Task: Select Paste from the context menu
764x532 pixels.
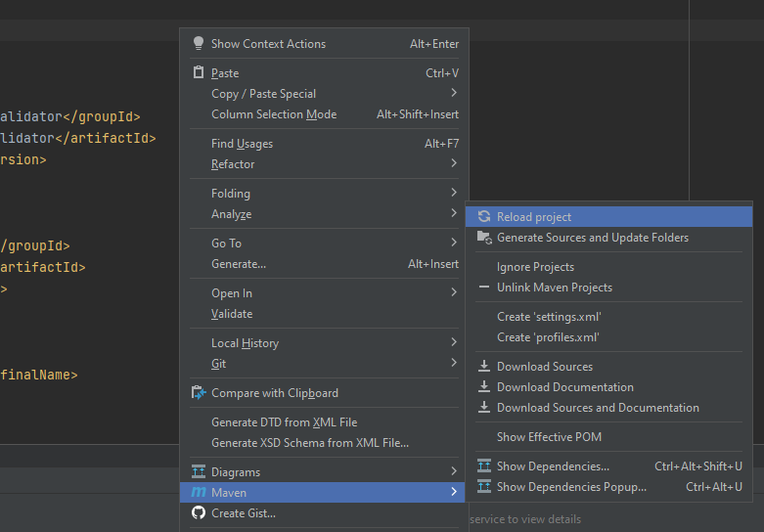Action: coord(324,73)
